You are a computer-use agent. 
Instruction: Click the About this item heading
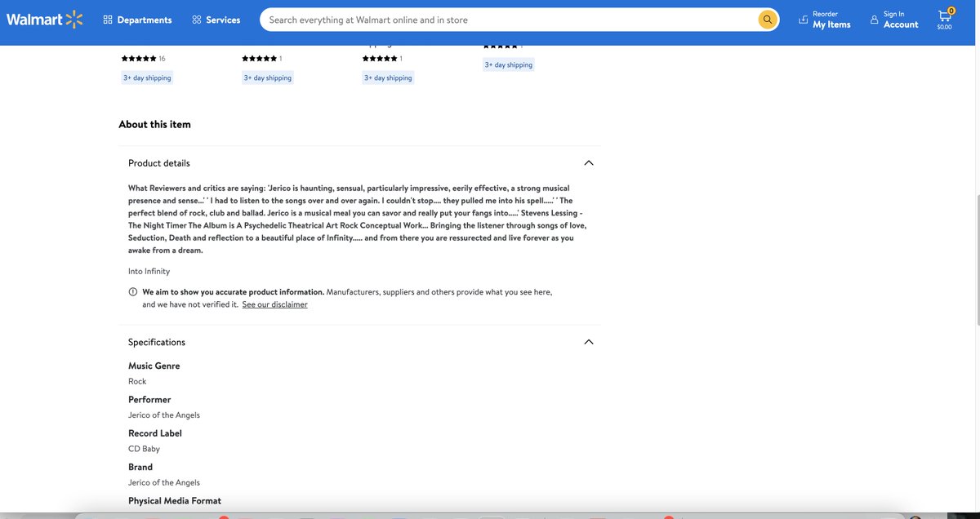(155, 124)
